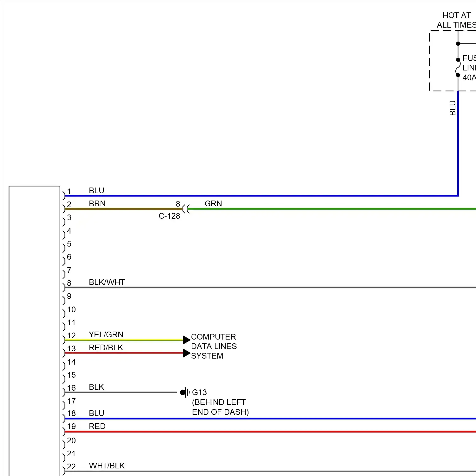
Task: Click the red wire from pin 19
Action: (270, 432)
